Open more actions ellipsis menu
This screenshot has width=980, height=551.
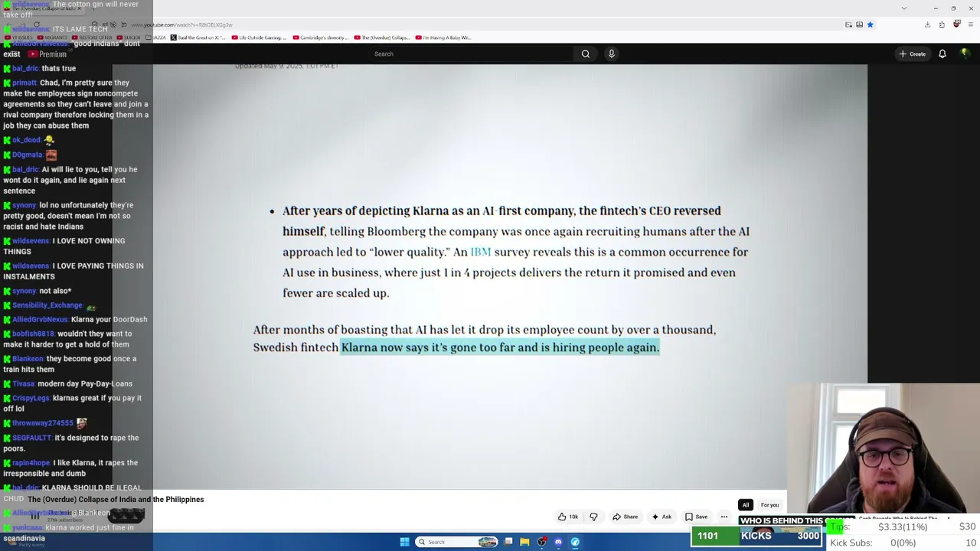724,517
